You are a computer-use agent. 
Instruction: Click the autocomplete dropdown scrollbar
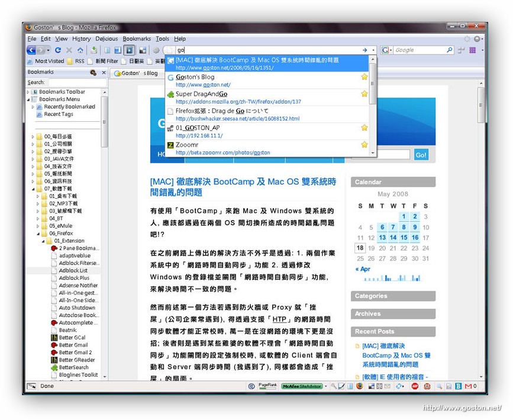coord(372,83)
